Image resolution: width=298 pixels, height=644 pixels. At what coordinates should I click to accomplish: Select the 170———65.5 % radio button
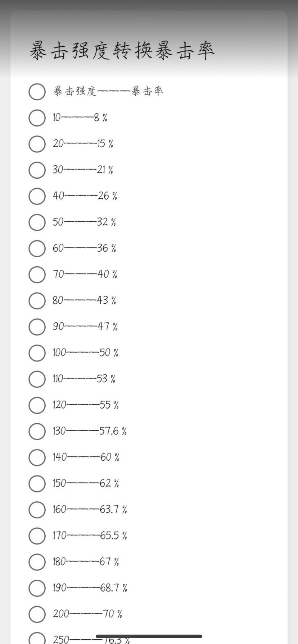37,536
